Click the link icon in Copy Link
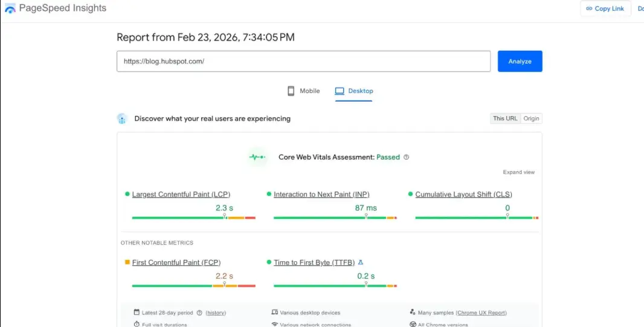Image resolution: width=644 pixels, height=327 pixels. click(x=589, y=8)
